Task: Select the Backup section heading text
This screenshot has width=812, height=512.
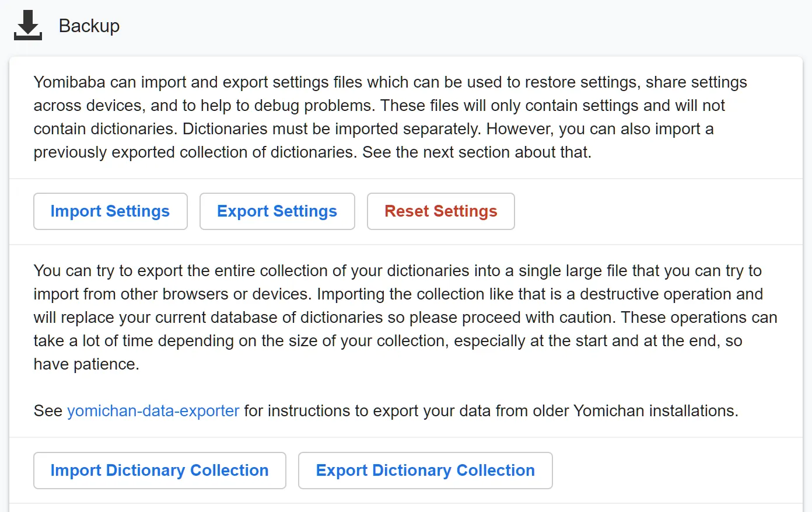Action: click(x=89, y=26)
